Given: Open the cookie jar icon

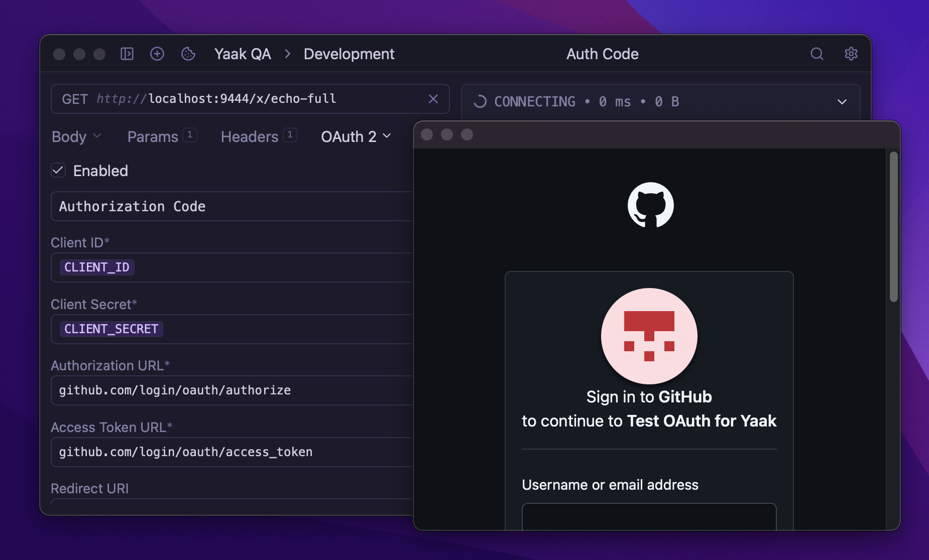Looking at the screenshot, I should pyautogui.click(x=188, y=54).
